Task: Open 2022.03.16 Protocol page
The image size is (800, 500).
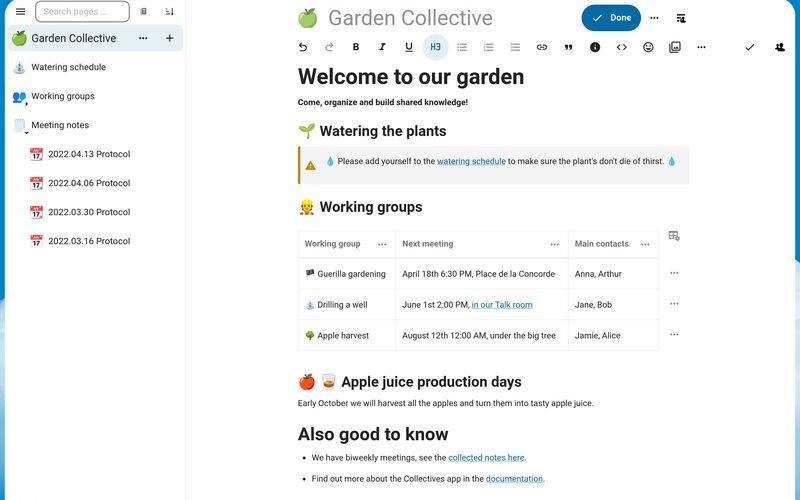Action: point(89,241)
